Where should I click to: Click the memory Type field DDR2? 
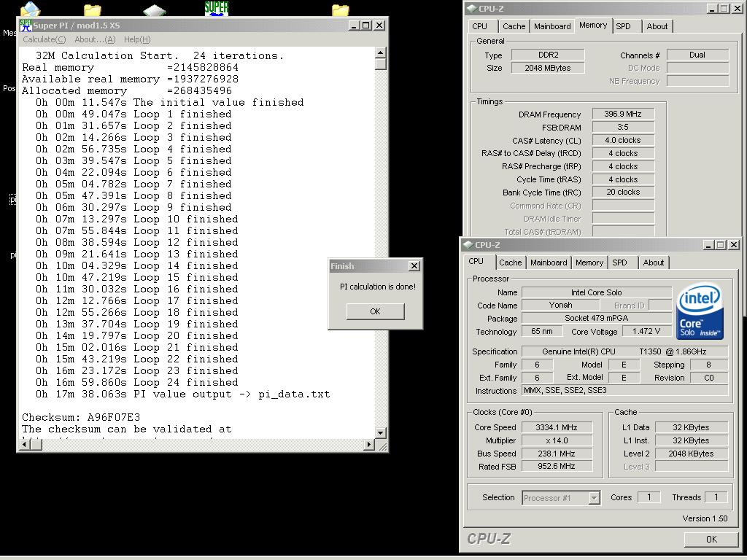(548, 55)
